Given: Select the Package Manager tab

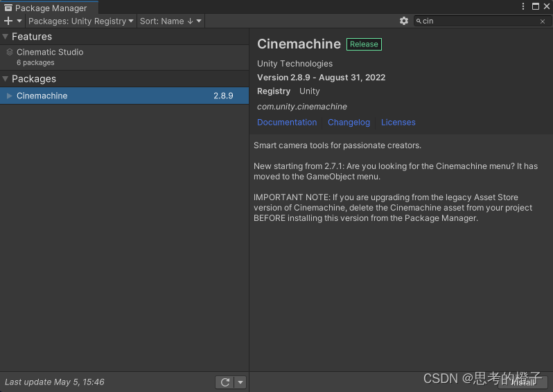Looking at the screenshot, I should [x=49, y=8].
